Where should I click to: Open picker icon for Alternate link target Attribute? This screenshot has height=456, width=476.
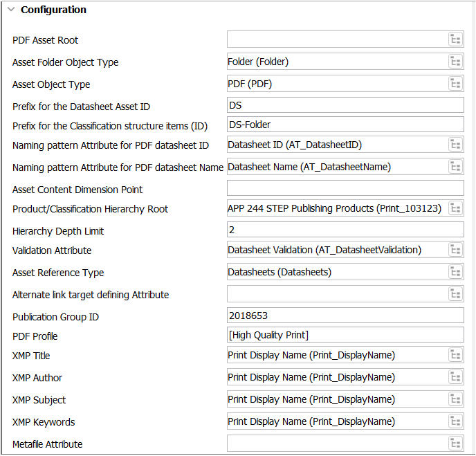click(455, 294)
